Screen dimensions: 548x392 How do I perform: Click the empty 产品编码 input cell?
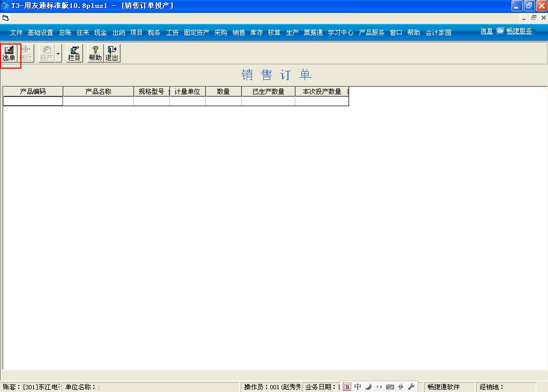32,100
